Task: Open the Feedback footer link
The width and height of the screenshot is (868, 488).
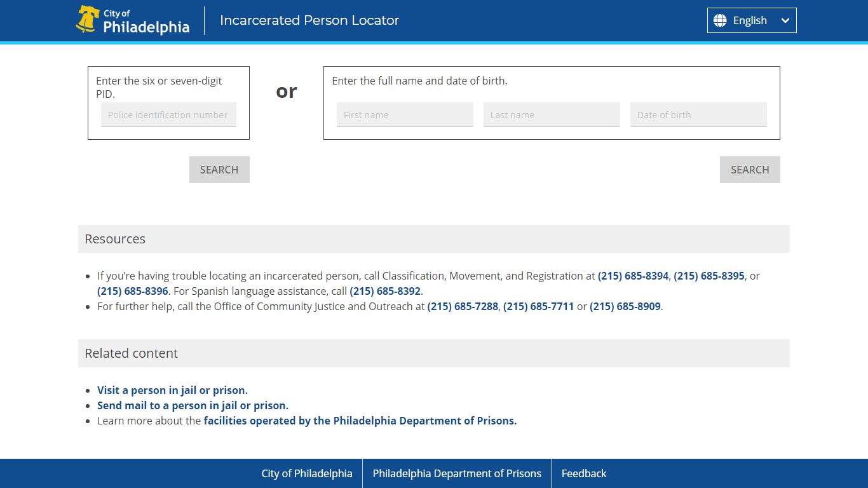Action: point(584,473)
